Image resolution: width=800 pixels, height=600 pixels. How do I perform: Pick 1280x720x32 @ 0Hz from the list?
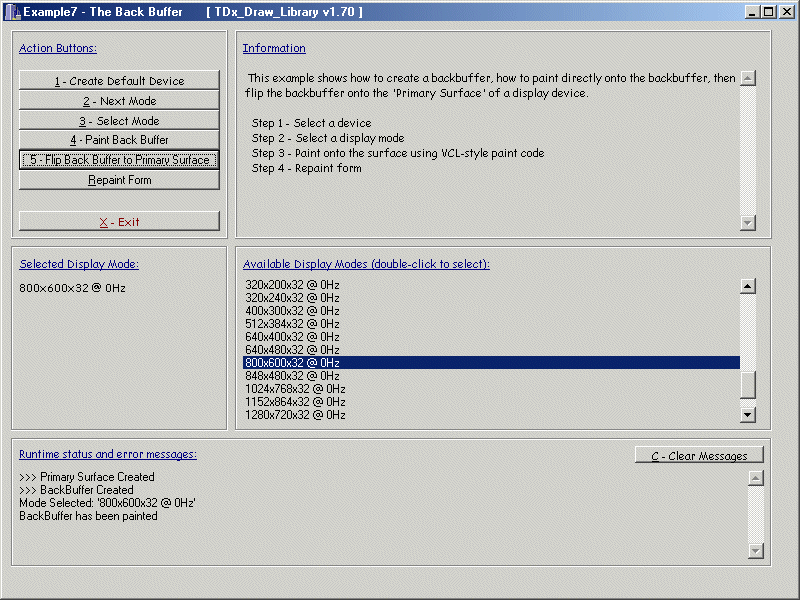pyautogui.click(x=295, y=415)
